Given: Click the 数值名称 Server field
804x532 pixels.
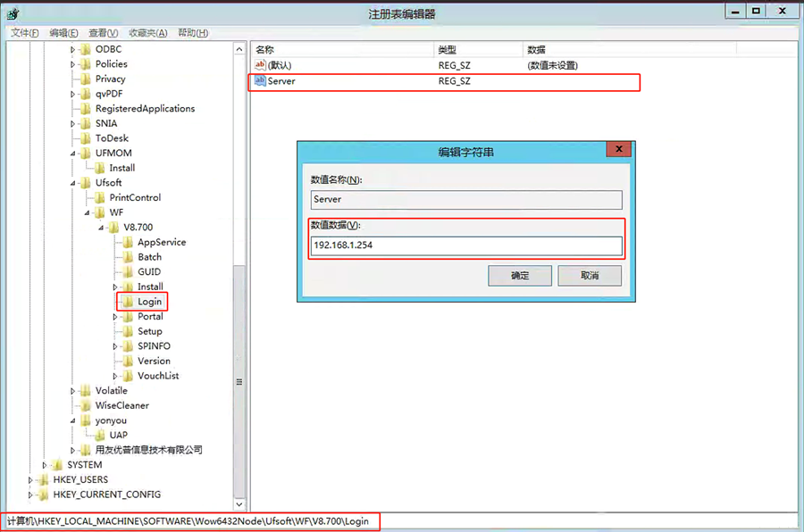Looking at the screenshot, I should pos(466,200).
